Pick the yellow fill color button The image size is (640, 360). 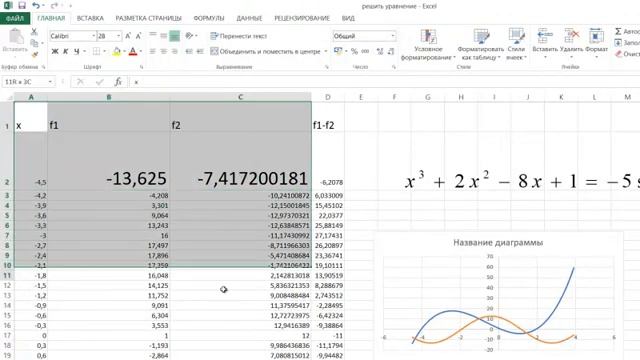coord(116,51)
